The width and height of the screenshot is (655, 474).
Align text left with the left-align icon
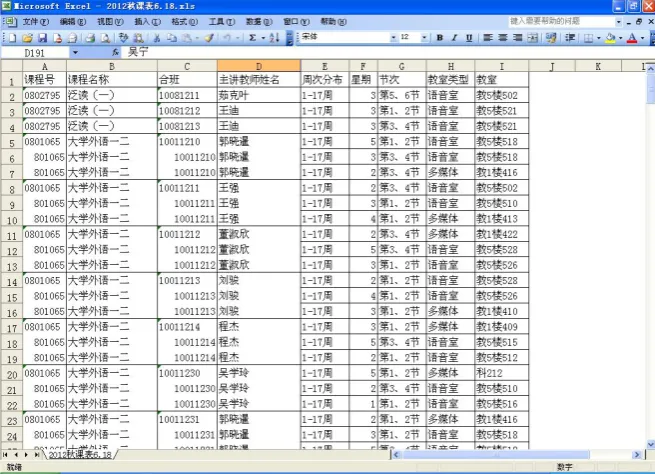(487, 38)
